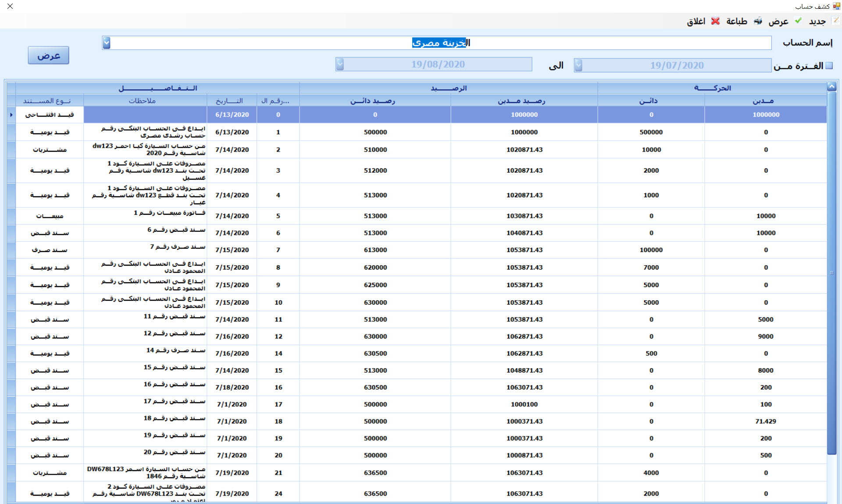This screenshot has width=842, height=504.
Task: Open the إسم الحساب dropdown arrow
Action: pos(107,43)
